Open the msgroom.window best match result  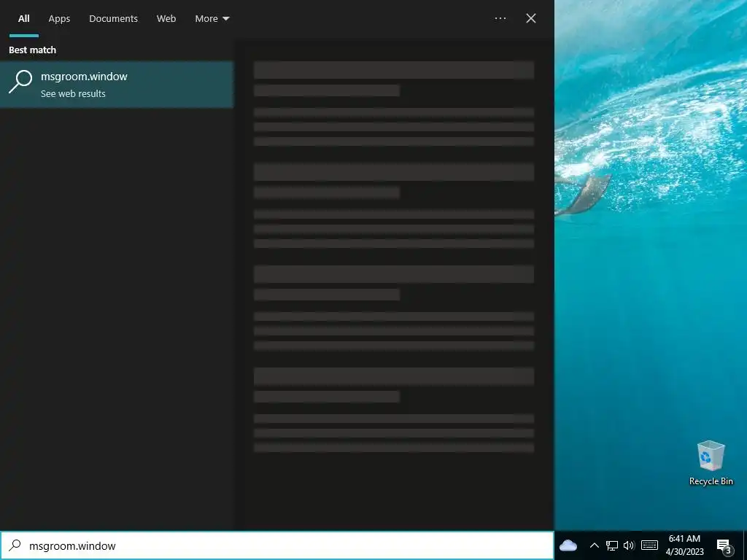click(117, 85)
